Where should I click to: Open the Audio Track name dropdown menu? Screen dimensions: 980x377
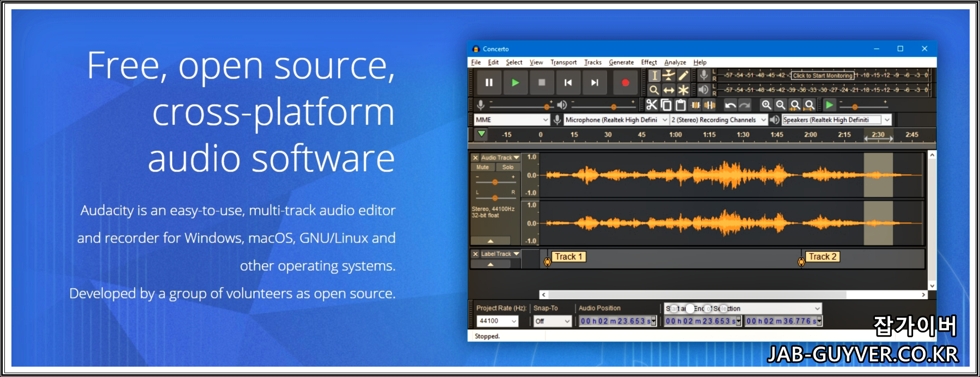(x=500, y=157)
